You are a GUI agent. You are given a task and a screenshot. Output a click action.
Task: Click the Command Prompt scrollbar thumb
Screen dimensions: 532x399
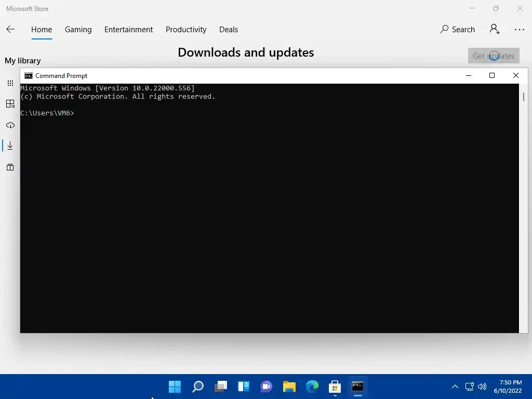[524, 97]
